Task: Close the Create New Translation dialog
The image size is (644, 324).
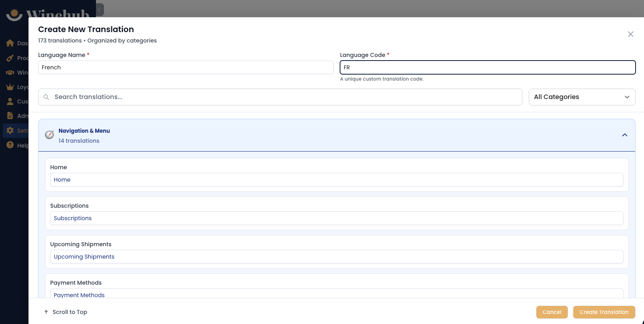Action: pos(631,34)
